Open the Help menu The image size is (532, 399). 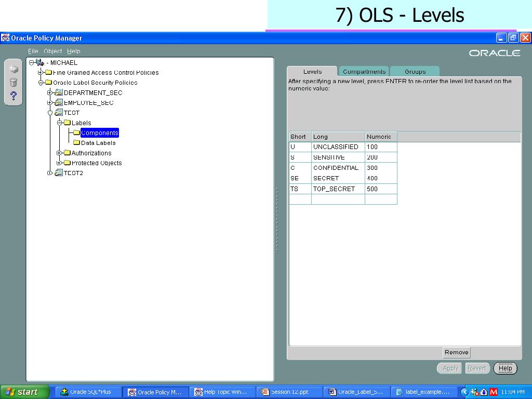click(x=74, y=51)
